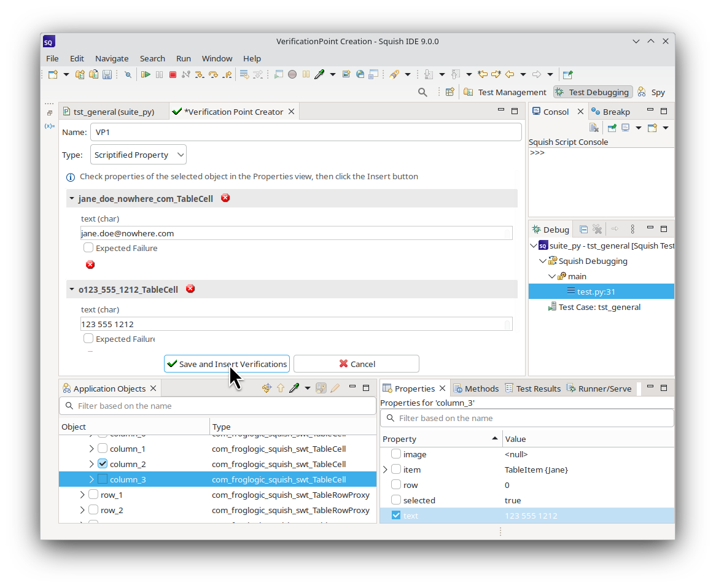The image size is (716, 588).
Task: Switch to the Test Results tab
Action: point(533,389)
